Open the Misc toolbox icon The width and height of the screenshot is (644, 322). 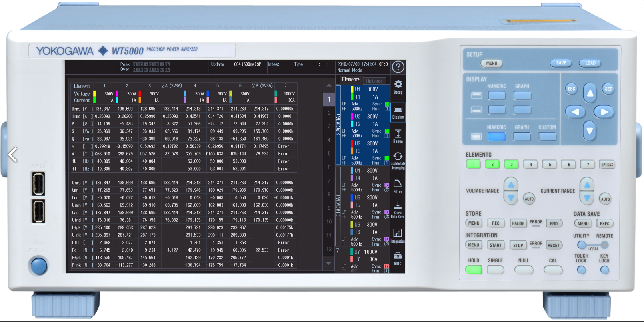point(398,258)
